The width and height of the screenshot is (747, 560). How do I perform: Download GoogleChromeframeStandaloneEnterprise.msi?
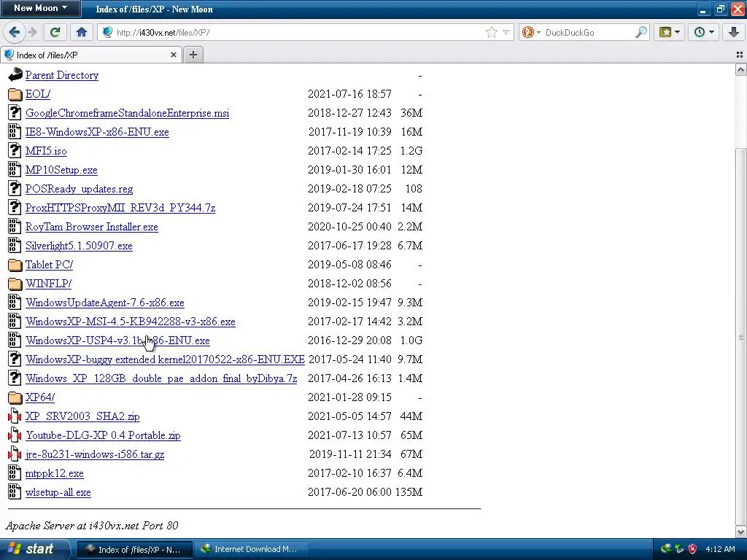127,113
